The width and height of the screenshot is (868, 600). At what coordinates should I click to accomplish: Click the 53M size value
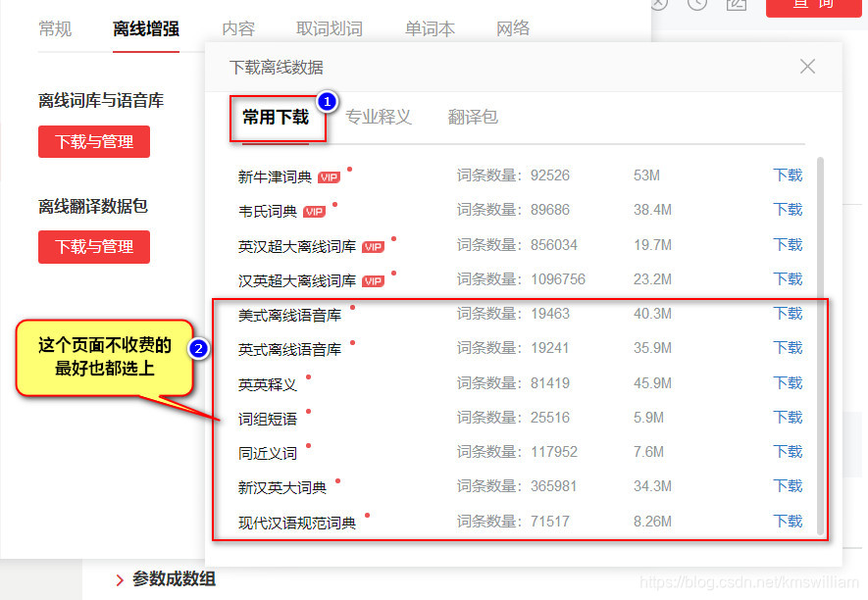tap(646, 175)
